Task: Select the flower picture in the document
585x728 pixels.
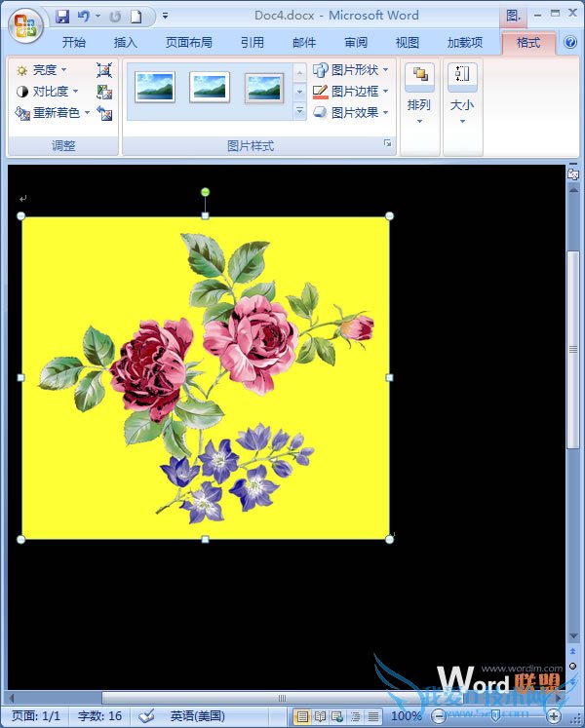Action: (206, 378)
